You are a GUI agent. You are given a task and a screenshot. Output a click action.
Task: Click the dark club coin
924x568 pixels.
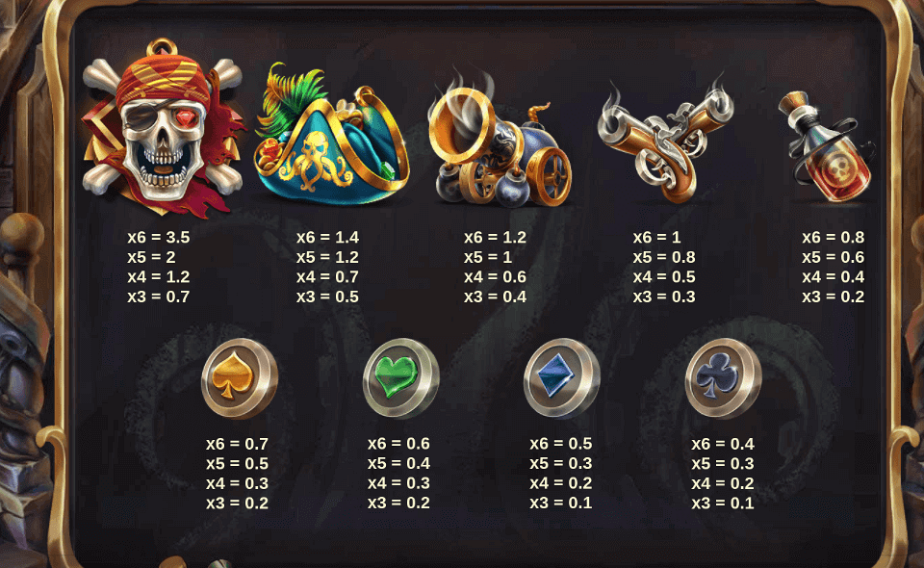(724, 378)
